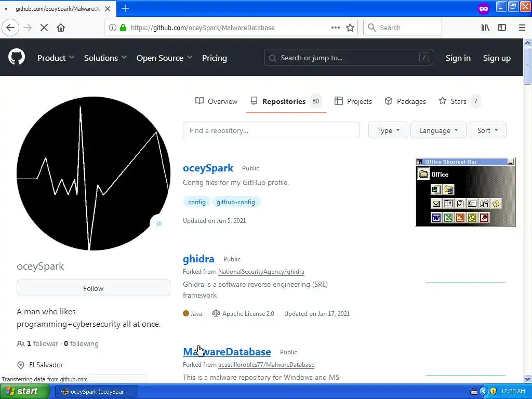
Task: Click the github-config topic tag
Action: tap(236, 202)
